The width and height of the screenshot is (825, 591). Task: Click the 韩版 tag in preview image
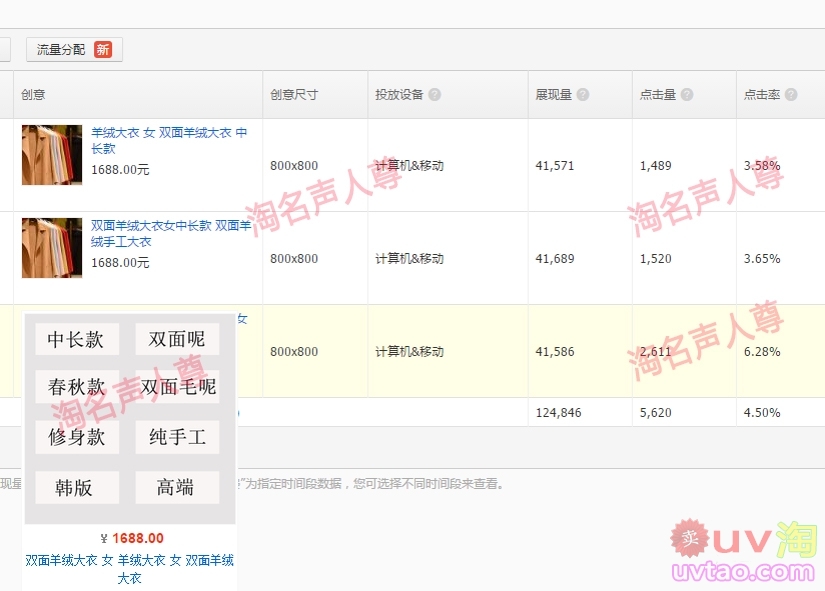pos(74,488)
